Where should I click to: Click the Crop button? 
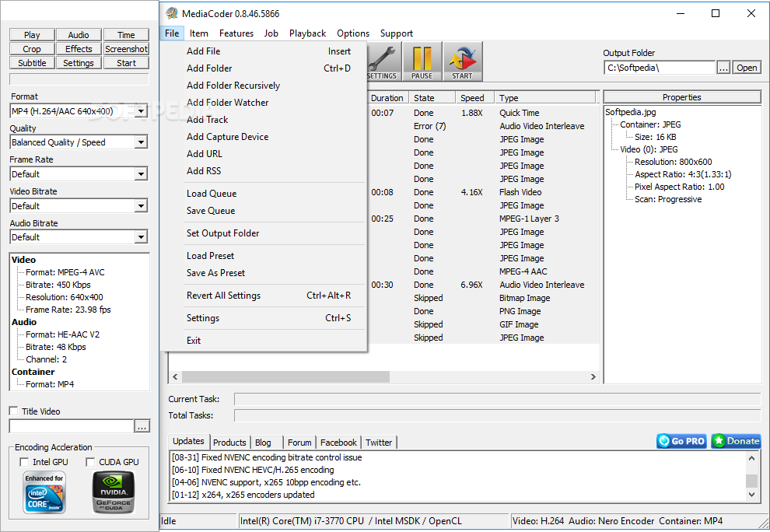tap(32, 49)
